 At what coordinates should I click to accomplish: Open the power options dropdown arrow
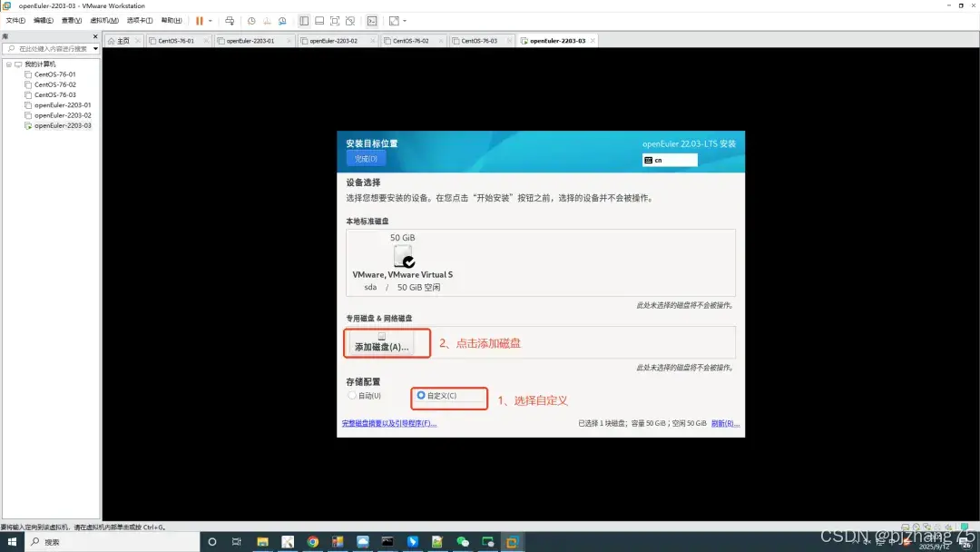[x=211, y=20]
